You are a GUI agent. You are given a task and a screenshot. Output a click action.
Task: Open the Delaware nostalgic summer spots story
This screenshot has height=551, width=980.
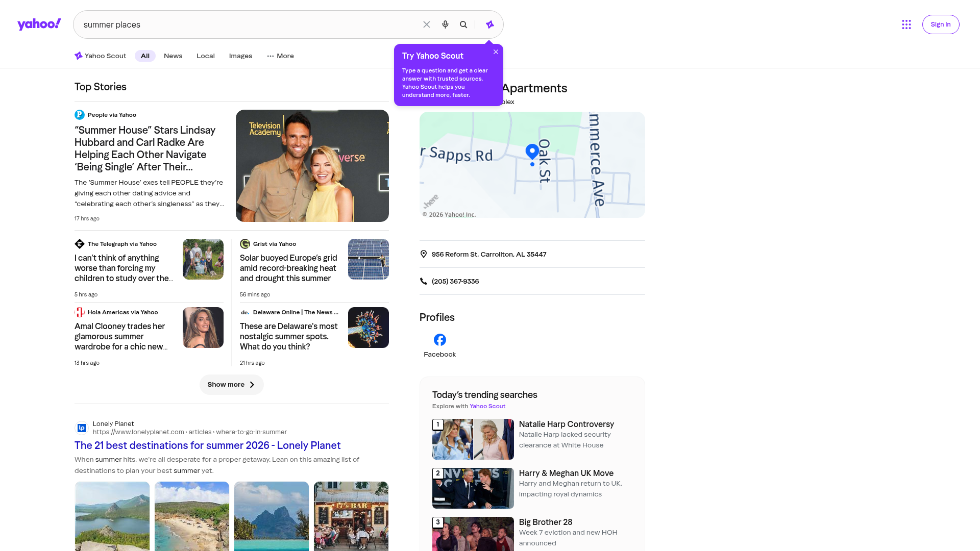(289, 337)
